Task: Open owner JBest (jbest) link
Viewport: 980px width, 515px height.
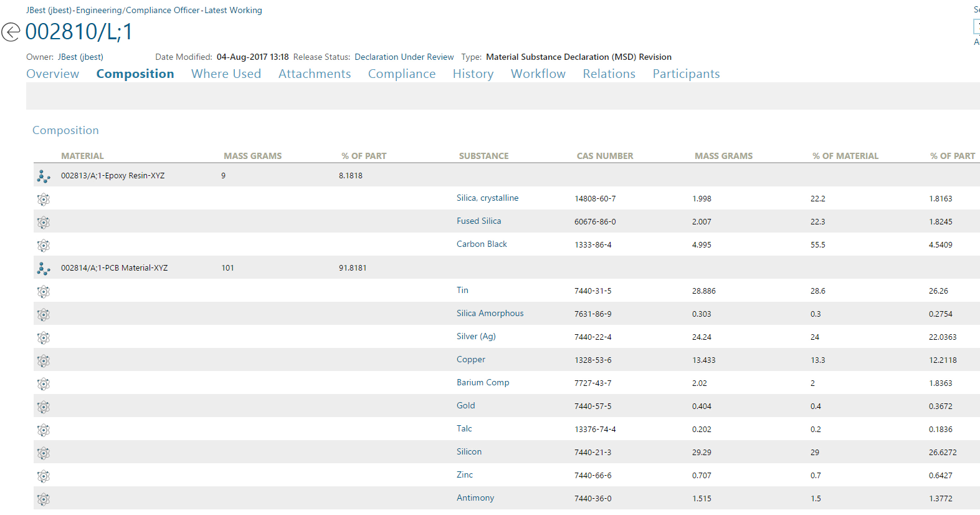Action: (x=80, y=57)
